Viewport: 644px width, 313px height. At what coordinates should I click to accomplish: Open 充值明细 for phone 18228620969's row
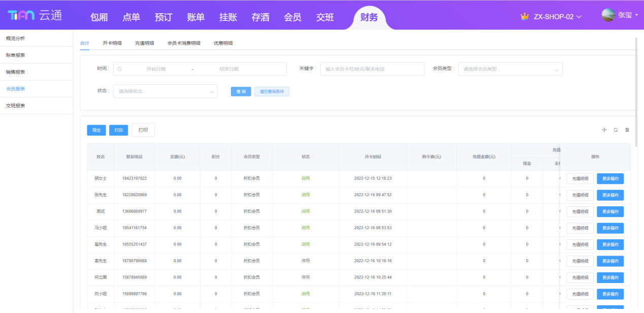[x=580, y=195]
